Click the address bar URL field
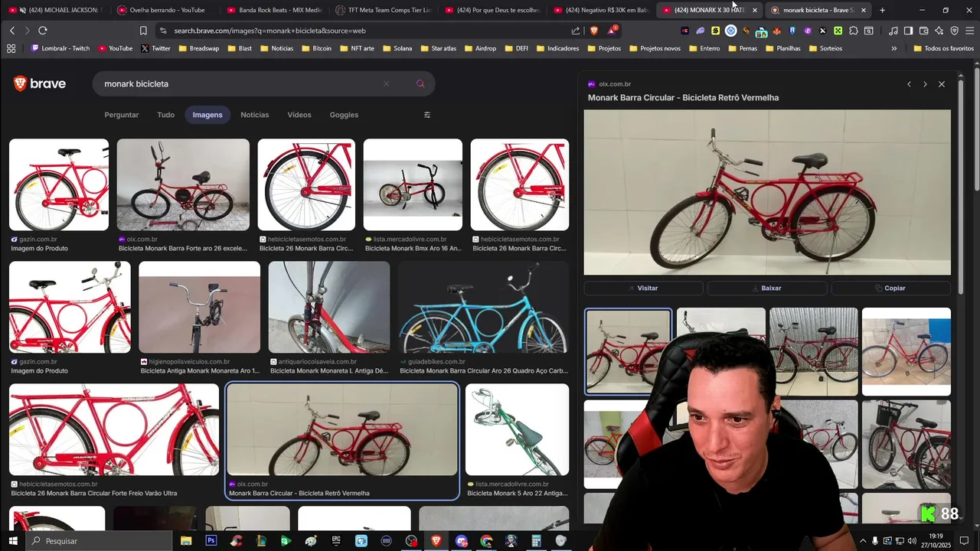The image size is (980, 551). pos(367,31)
